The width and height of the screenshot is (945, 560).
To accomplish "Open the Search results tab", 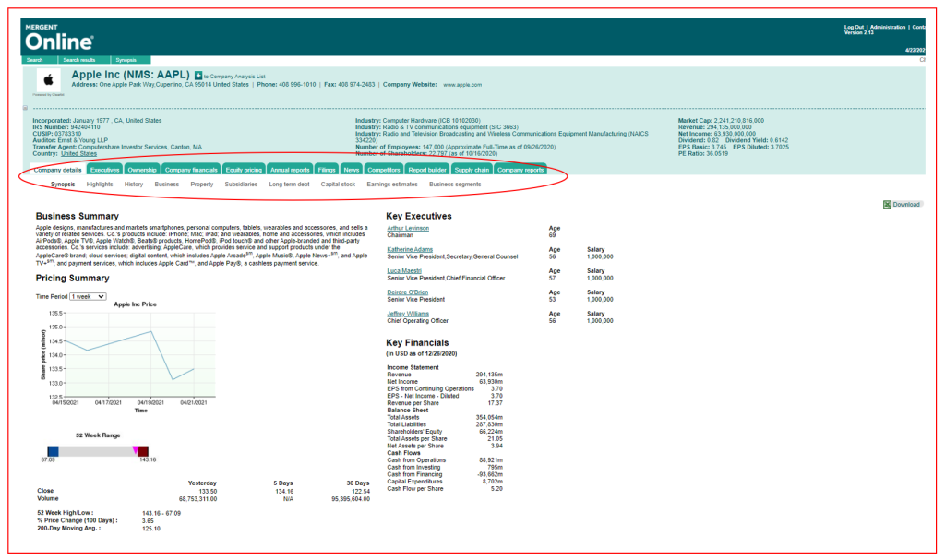I will [x=79, y=60].
